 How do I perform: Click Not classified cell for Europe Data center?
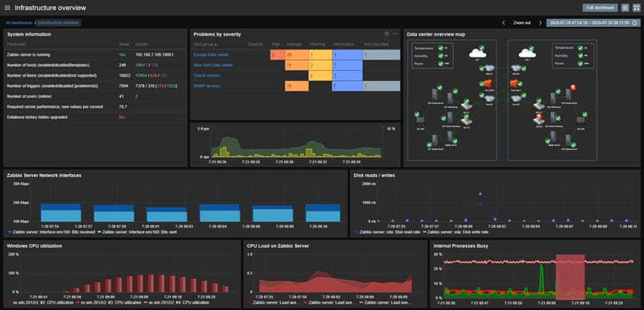coord(381,54)
